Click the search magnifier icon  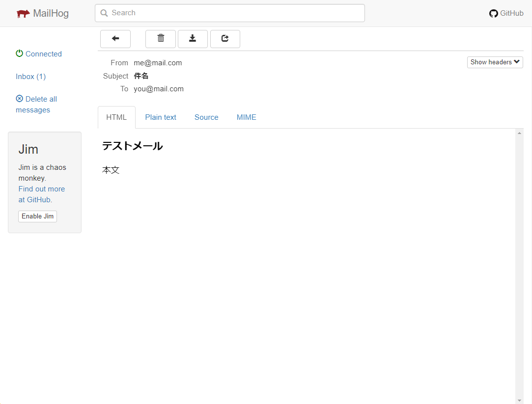(104, 13)
